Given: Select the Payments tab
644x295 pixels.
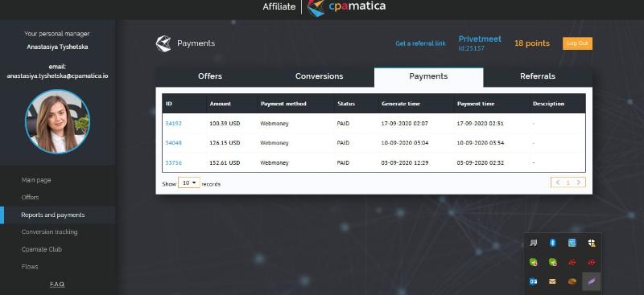Looking at the screenshot, I should tap(428, 76).
